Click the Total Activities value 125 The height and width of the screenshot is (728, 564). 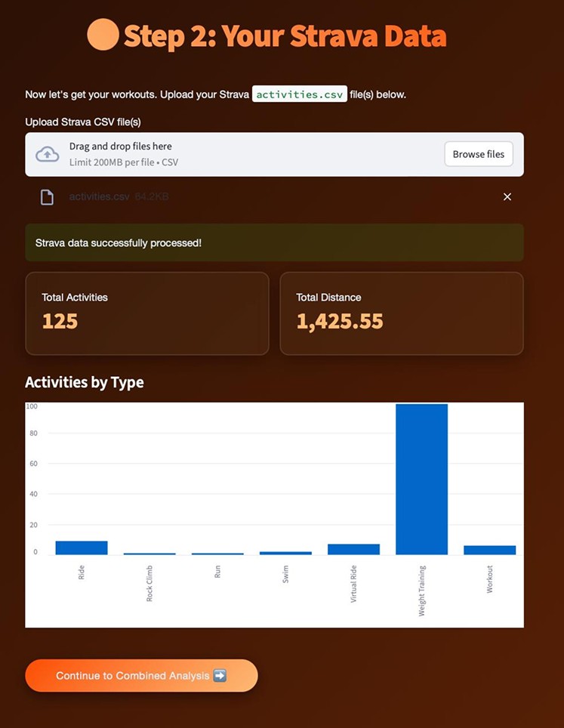[x=60, y=321]
